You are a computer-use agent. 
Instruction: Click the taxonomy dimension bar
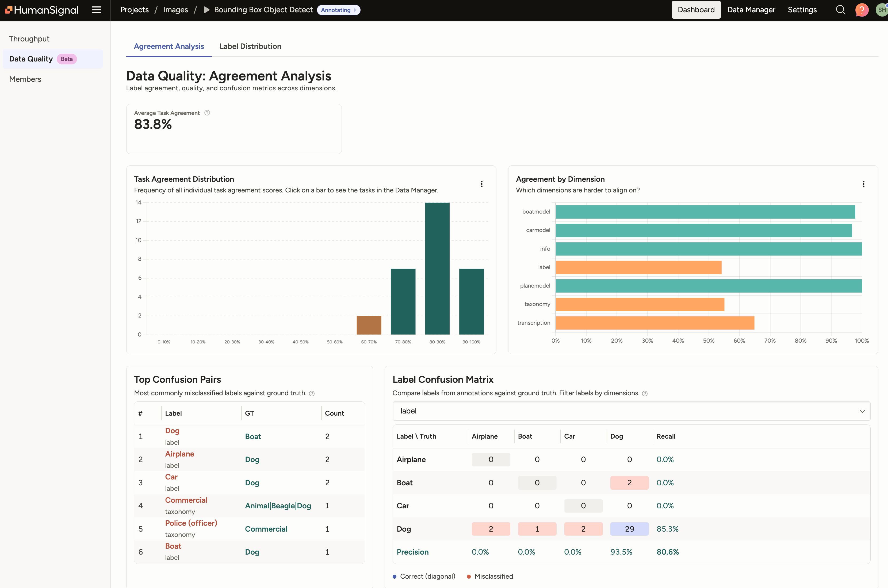[640, 304]
